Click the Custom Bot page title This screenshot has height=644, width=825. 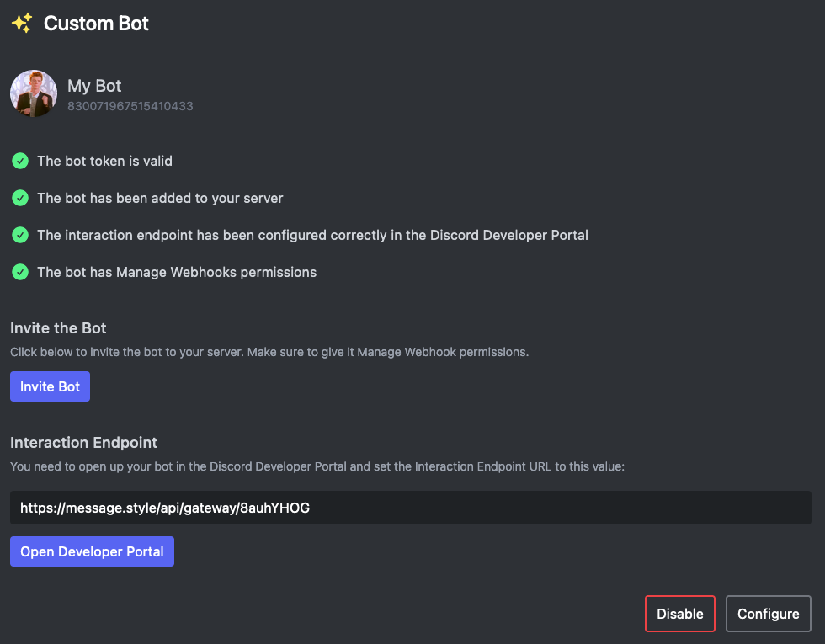(95, 23)
